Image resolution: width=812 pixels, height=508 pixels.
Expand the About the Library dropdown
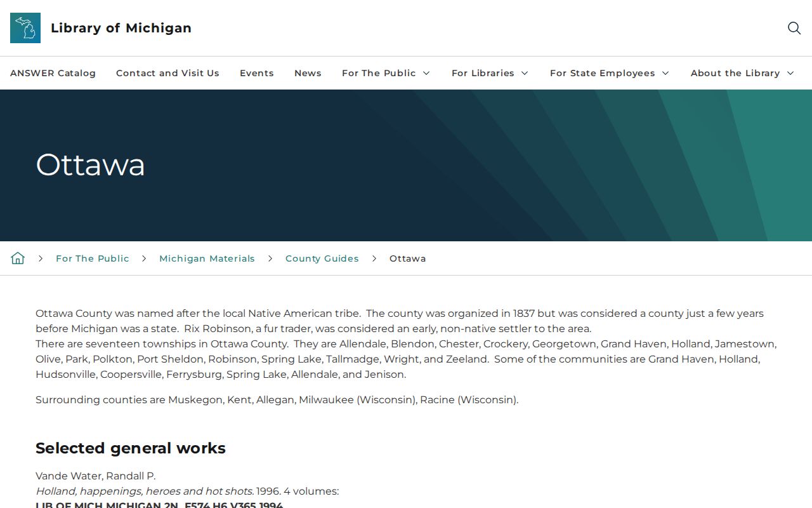(743, 73)
